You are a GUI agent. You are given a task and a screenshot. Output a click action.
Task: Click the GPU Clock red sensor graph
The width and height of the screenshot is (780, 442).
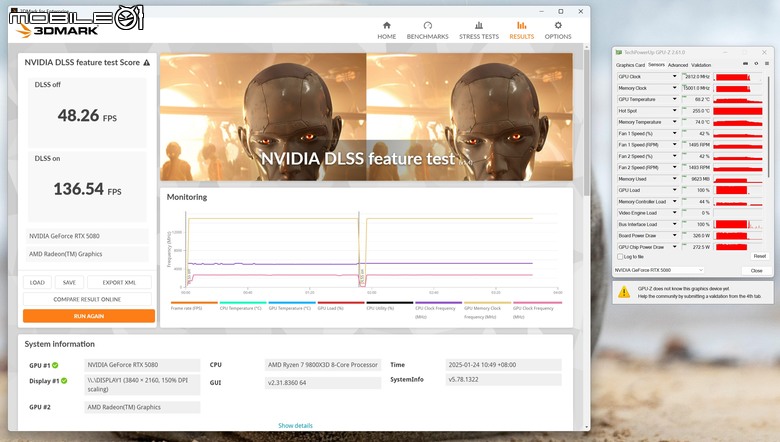pos(738,77)
